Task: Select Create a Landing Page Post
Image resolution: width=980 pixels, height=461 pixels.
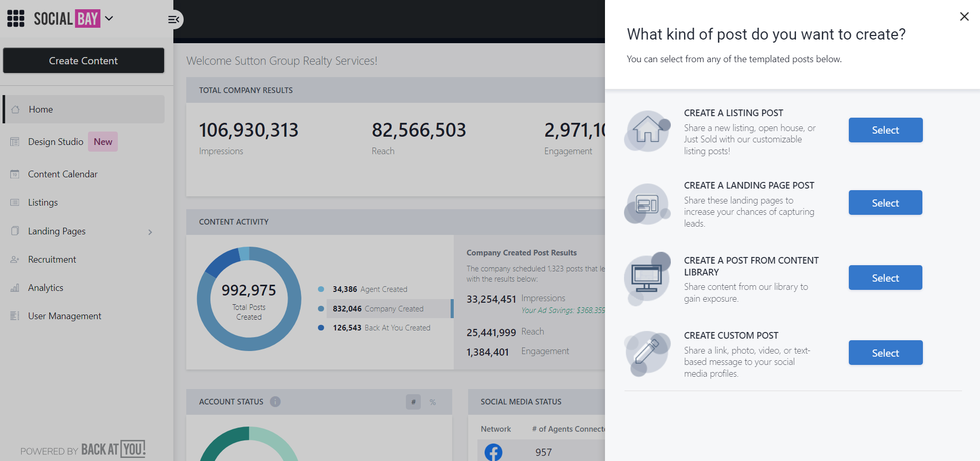Action: 885,203
